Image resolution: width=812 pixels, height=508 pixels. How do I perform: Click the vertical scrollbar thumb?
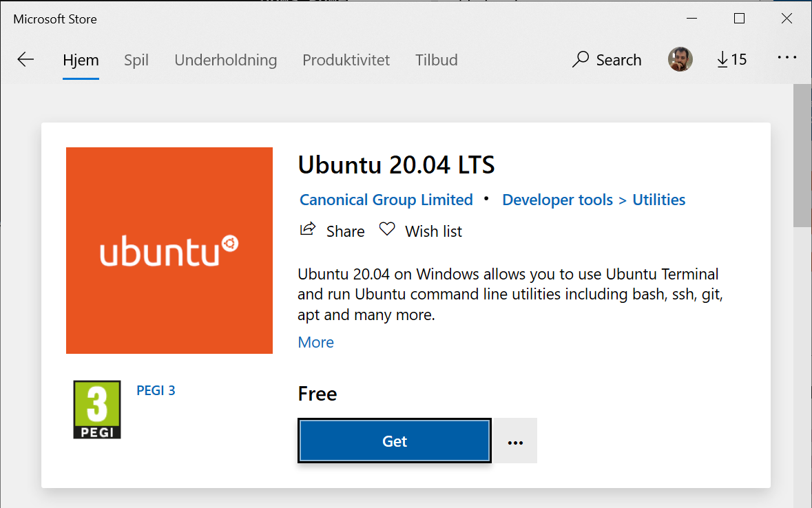[x=802, y=156]
